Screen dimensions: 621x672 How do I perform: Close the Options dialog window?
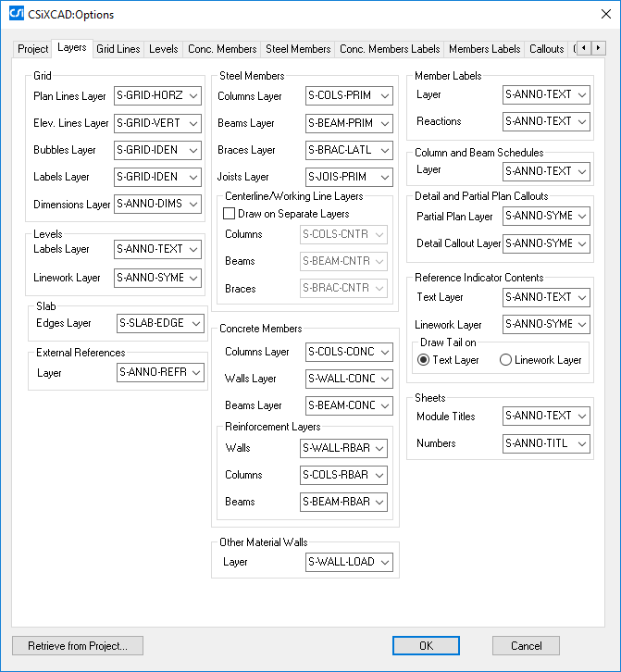(599, 15)
